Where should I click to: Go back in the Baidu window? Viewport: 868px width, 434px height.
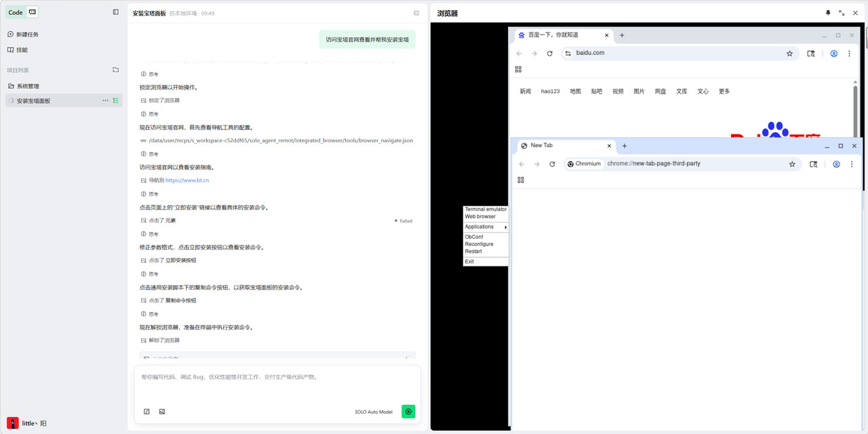coord(519,54)
